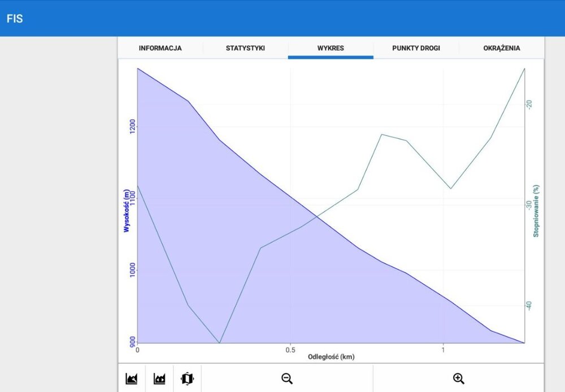Open the STATYSTYKI tab

(x=245, y=48)
